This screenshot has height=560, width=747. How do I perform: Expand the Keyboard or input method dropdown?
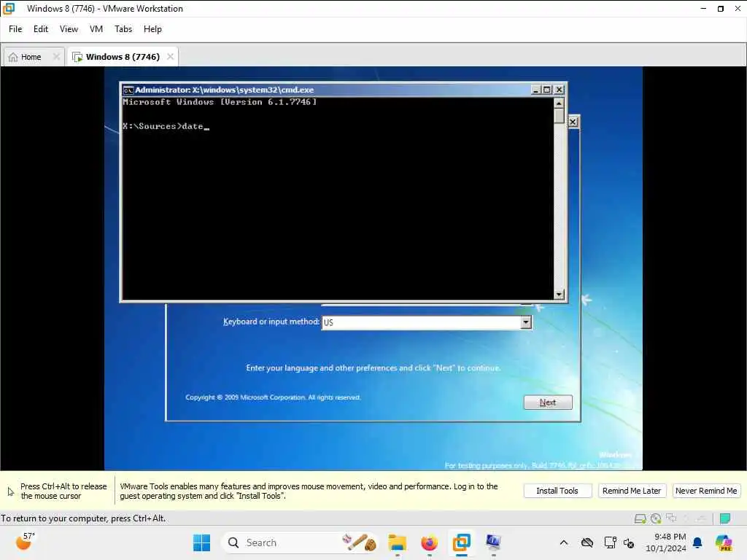click(525, 322)
